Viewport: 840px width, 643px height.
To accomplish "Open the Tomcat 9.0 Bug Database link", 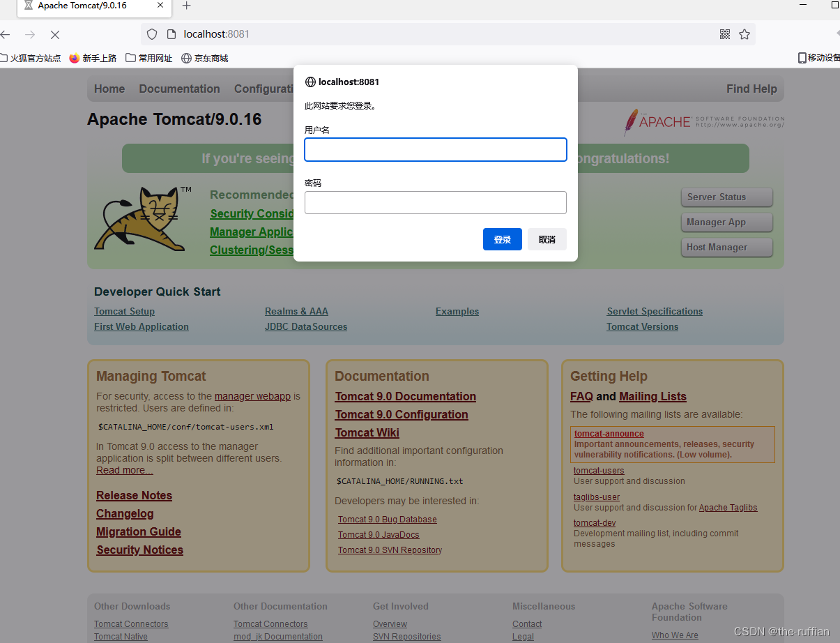I will (x=388, y=520).
